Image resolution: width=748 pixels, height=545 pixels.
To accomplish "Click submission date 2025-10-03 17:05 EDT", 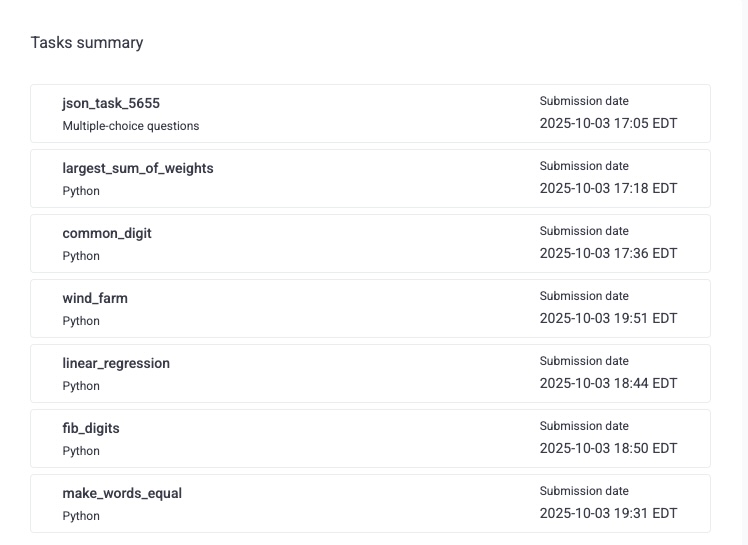I will [x=608, y=124].
